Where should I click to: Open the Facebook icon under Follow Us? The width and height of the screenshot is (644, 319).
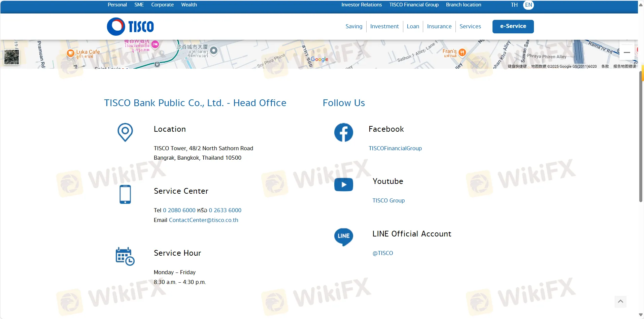(343, 132)
